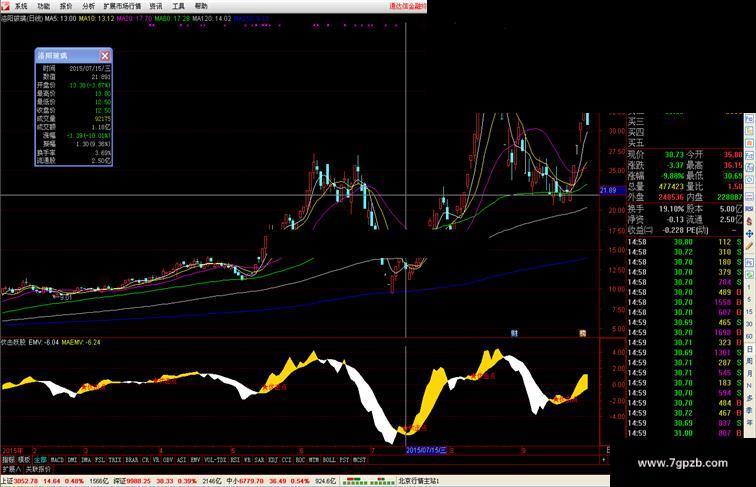Open the 分析 menu

pyautogui.click(x=88, y=6)
